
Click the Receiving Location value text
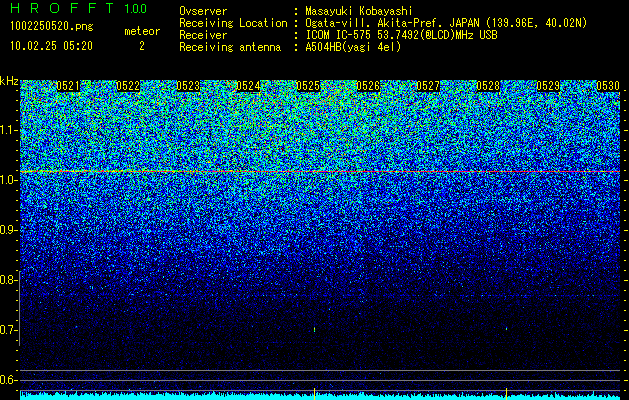446,23
